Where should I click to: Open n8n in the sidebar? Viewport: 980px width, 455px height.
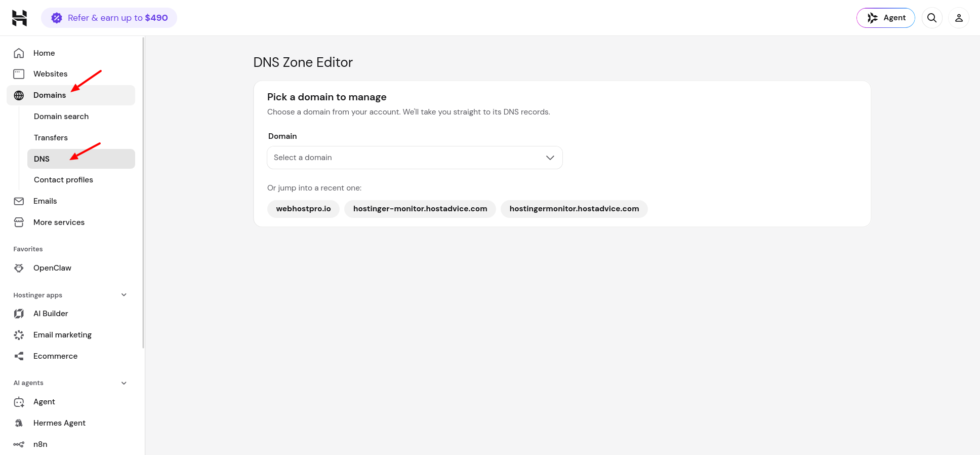(71, 444)
